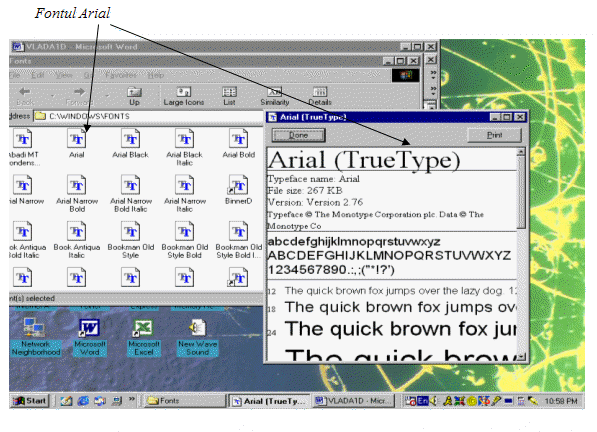
Task: Click Print in Arial font viewer
Action: [494, 135]
